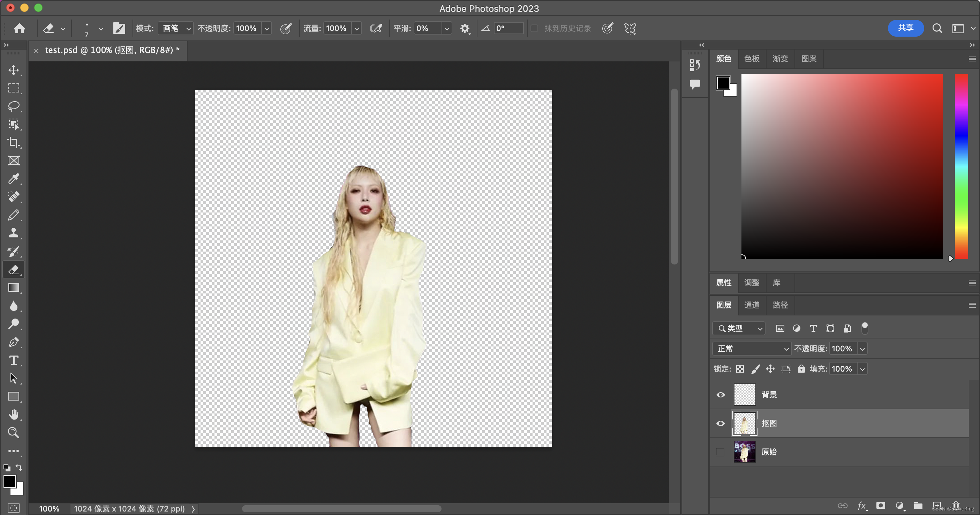Select the 原始 layer thumbnail
This screenshot has height=515, width=980.
[x=745, y=452]
